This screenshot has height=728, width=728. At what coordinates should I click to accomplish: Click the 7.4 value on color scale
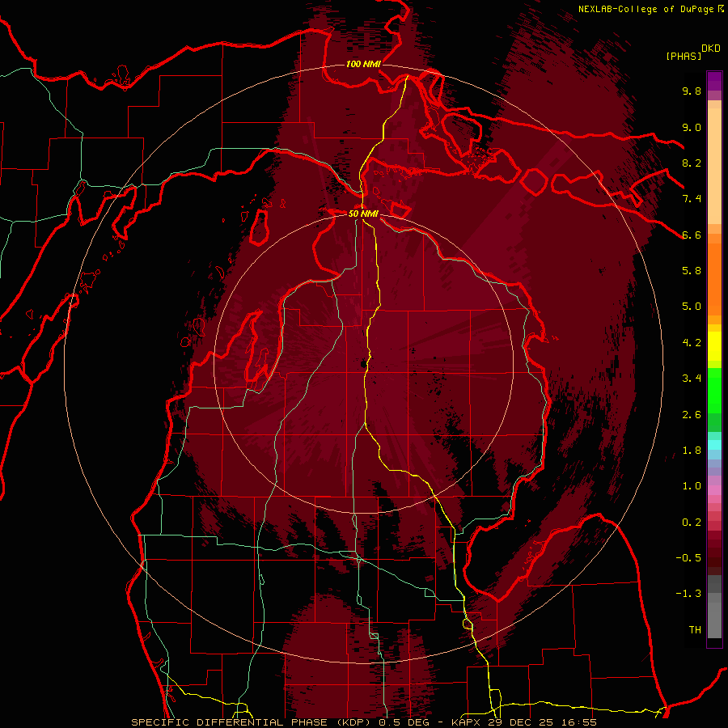[692, 199]
